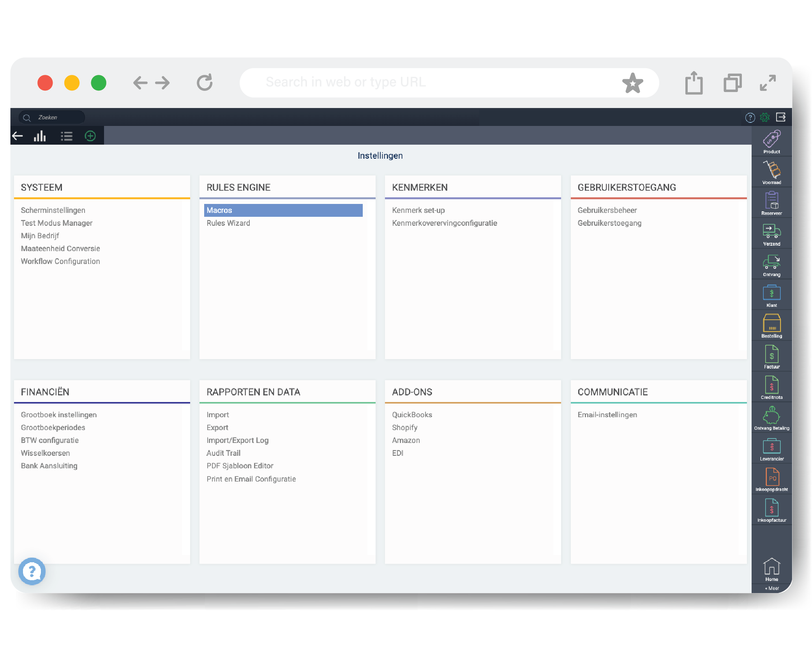The image size is (812, 650).
Task: Click the settings gear icon top-right
Action: click(x=765, y=117)
